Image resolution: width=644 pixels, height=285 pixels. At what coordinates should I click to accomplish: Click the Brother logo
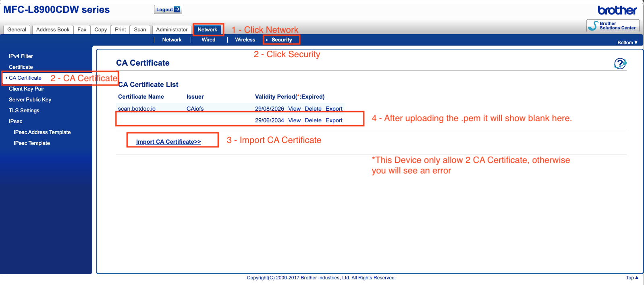617,10
